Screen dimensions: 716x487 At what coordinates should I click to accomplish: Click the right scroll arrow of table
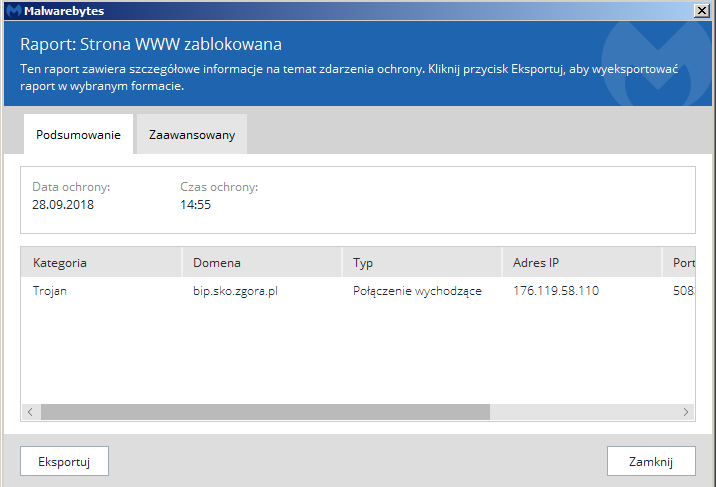[686, 412]
